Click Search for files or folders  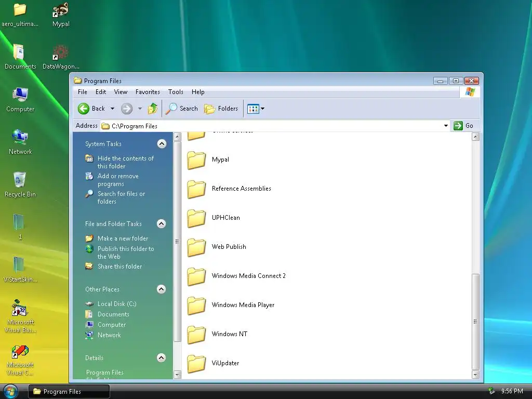(121, 197)
